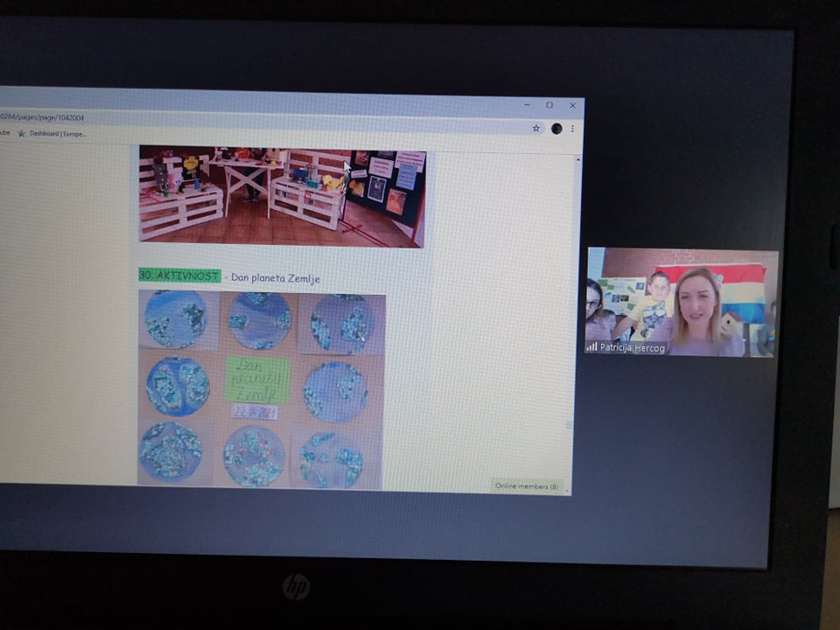Image resolution: width=840 pixels, height=630 pixels.
Task: Open the exhibition pallet furniture photo
Action: pos(283,197)
